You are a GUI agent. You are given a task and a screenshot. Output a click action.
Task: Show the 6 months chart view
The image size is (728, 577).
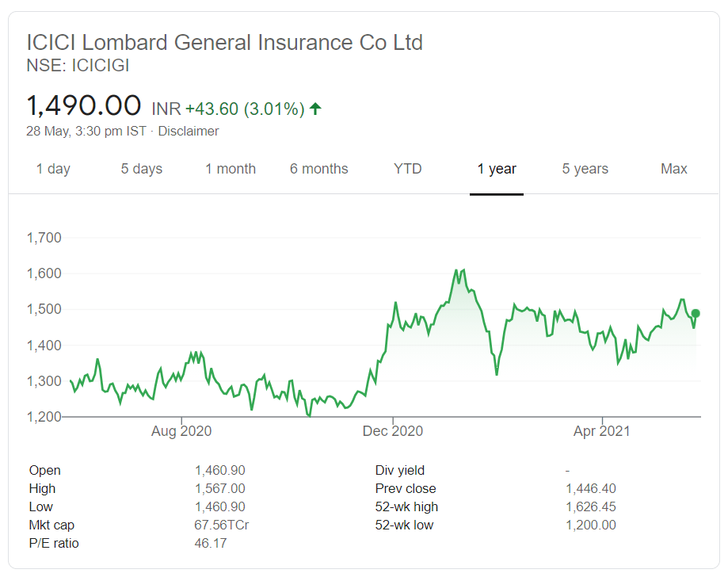319,169
